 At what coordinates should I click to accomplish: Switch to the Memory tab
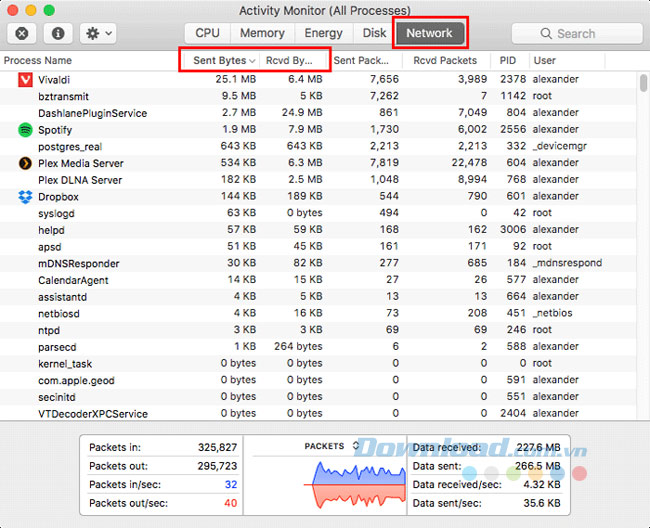click(x=262, y=33)
